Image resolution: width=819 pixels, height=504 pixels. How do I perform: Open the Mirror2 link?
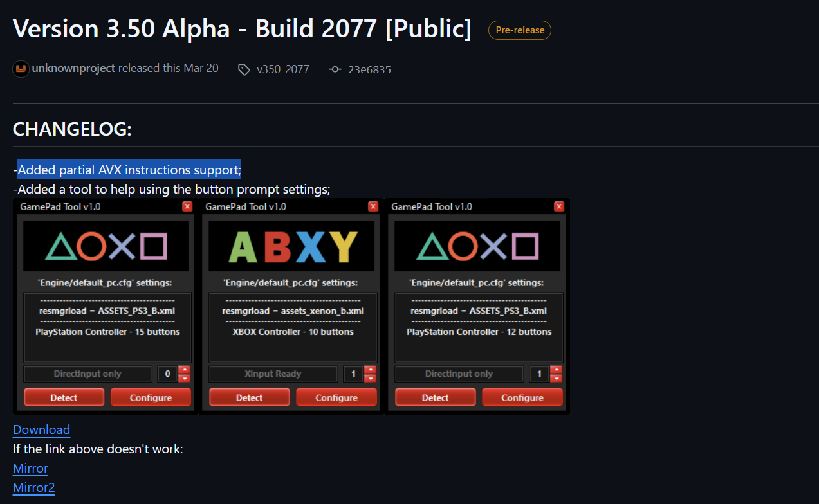point(33,487)
